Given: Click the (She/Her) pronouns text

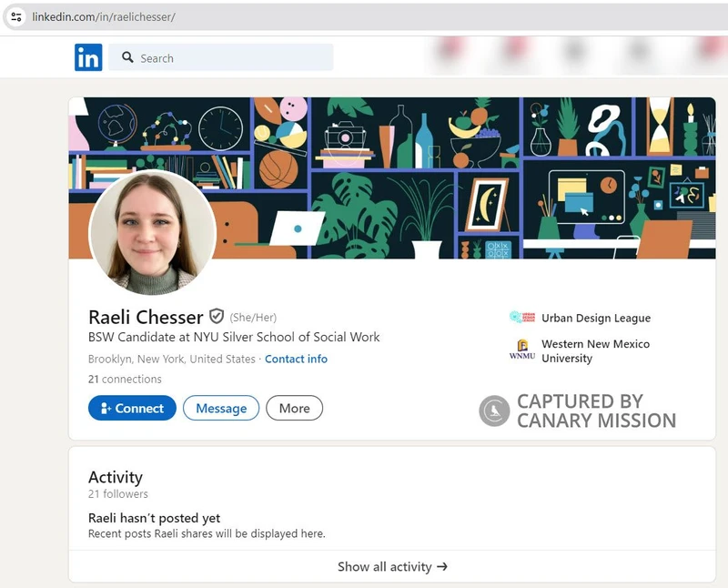Looking at the screenshot, I should pyautogui.click(x=253, y=318).
